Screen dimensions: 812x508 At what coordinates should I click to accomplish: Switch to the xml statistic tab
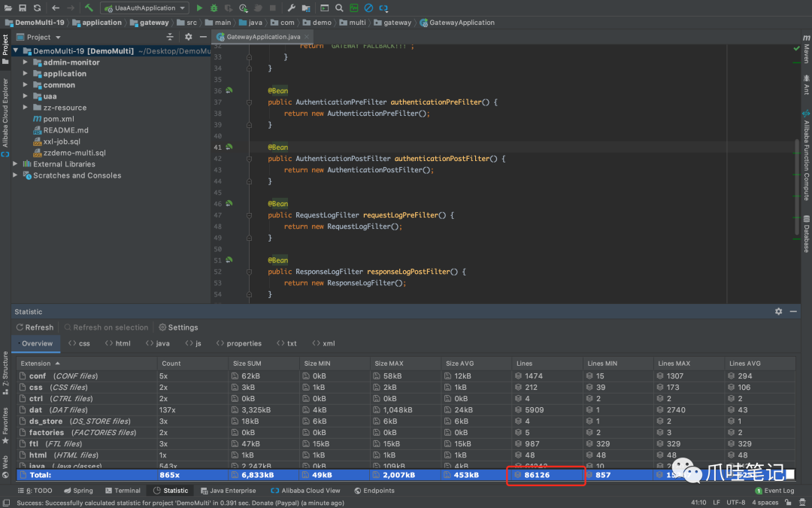click(x=323, y=343)
